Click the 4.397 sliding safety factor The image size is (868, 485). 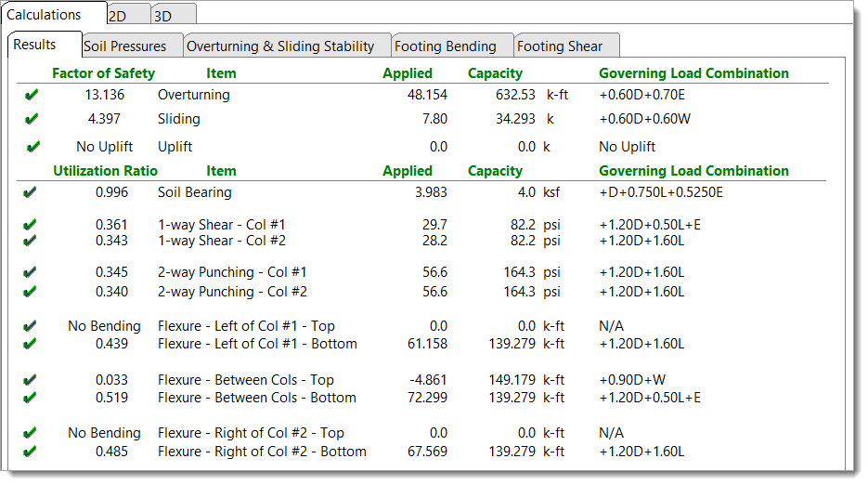(x=104, y=119)
